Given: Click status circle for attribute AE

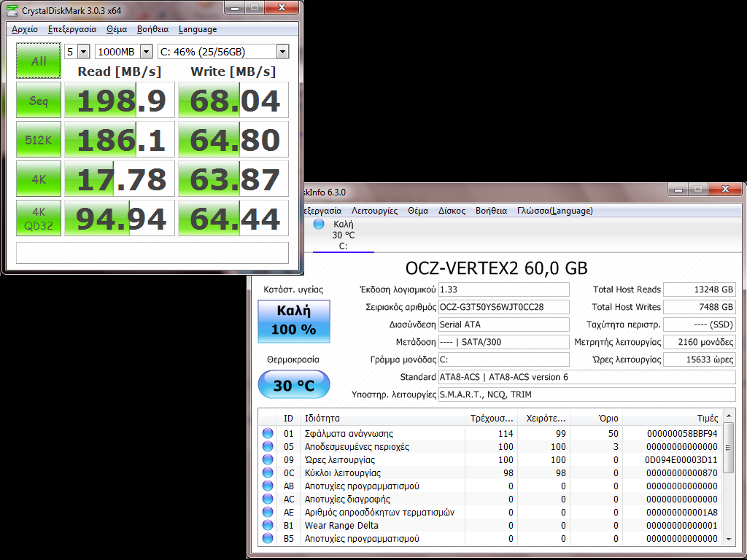Looking at the screenshot, I should tap(268, 512).
